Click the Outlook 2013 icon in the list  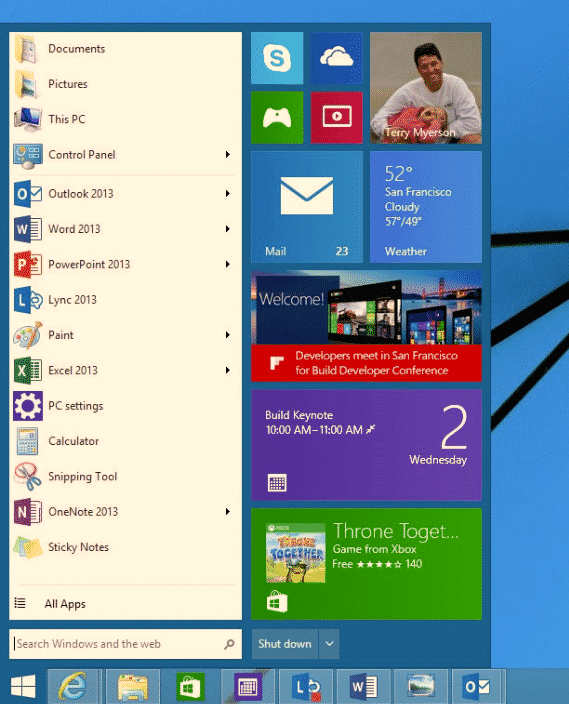pyautogui.click(x=27, y=194)
